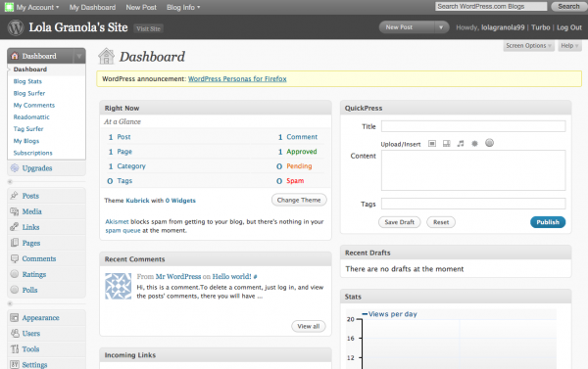Screen dimensions: 588x369
Task: Click View all in Recent Comments
Action: pos(309,326)
